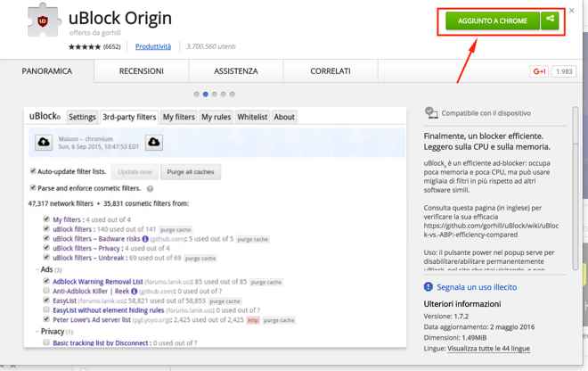
Task: Open the Whitelist tab
Action: (x=252, y=117)
